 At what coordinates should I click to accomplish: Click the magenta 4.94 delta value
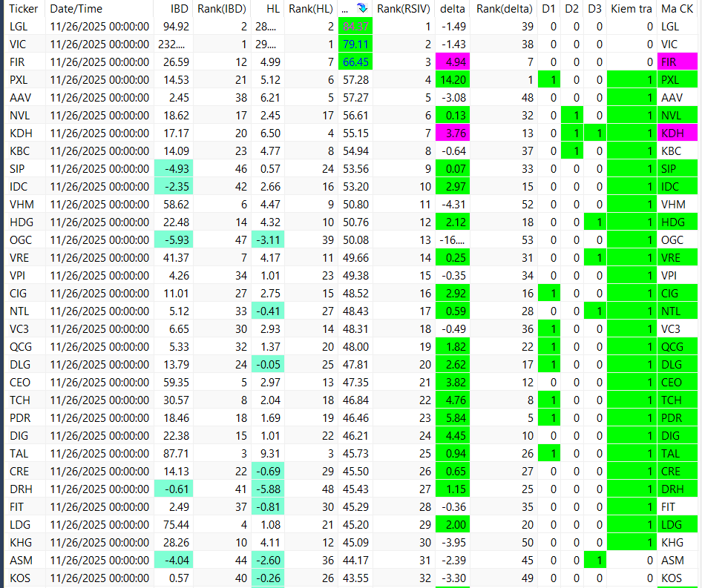click(x=452, y=62)
